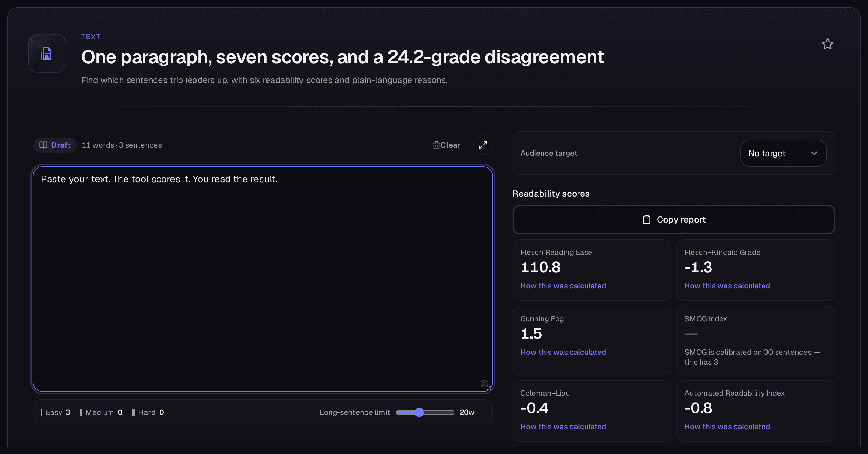This screenshot has width=868, height=454.
Task: Open Flesch–Kincaid Grade calculation link
Action: pos(727,286)
